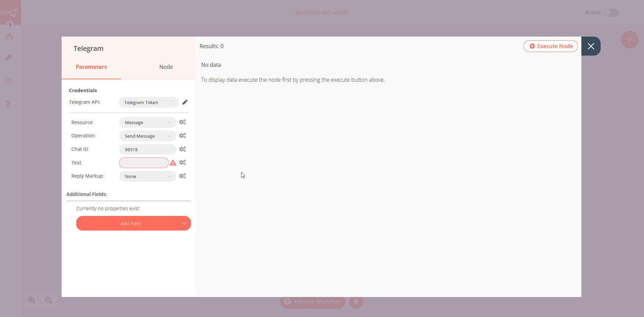Viewport: 644px width, 317px height.
Task: Click the red warning icon next to Text
Action: [x=173, y=163]
